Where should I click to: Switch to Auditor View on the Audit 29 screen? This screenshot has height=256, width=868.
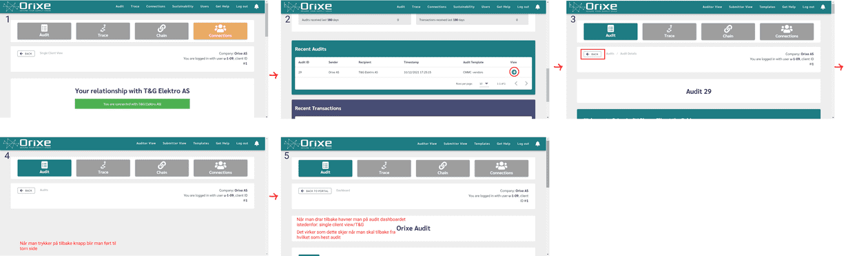(712, 7)
